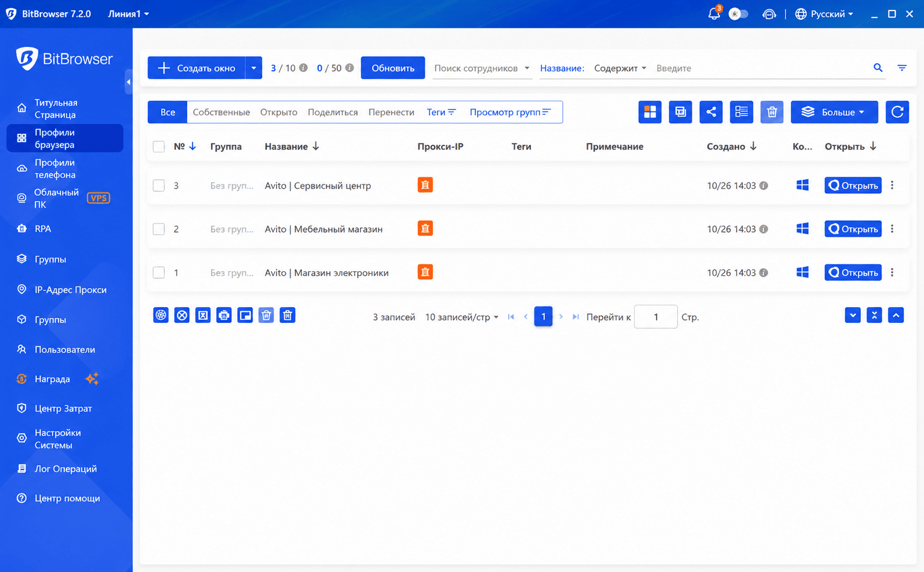Click the notification bell icon
The image size is (924, 572).
tap(714, 14)
